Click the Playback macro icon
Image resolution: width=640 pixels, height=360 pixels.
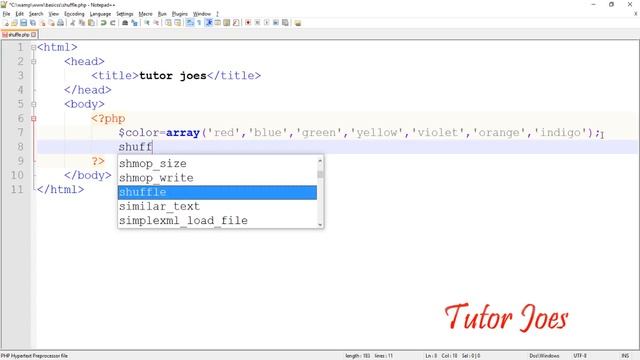pos(267,23)
